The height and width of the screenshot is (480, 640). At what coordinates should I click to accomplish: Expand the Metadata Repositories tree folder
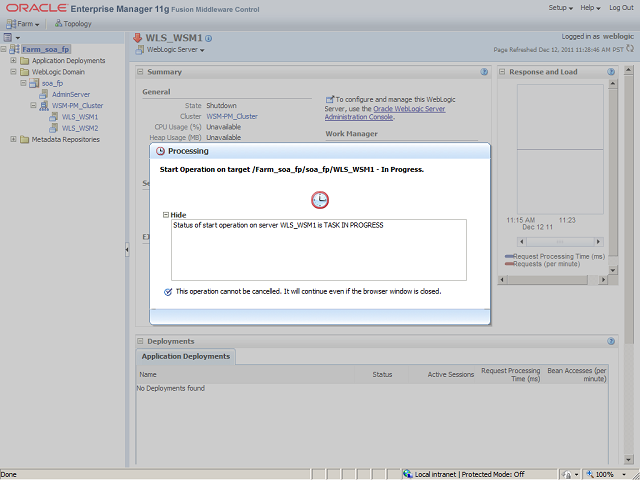[13, 139]
